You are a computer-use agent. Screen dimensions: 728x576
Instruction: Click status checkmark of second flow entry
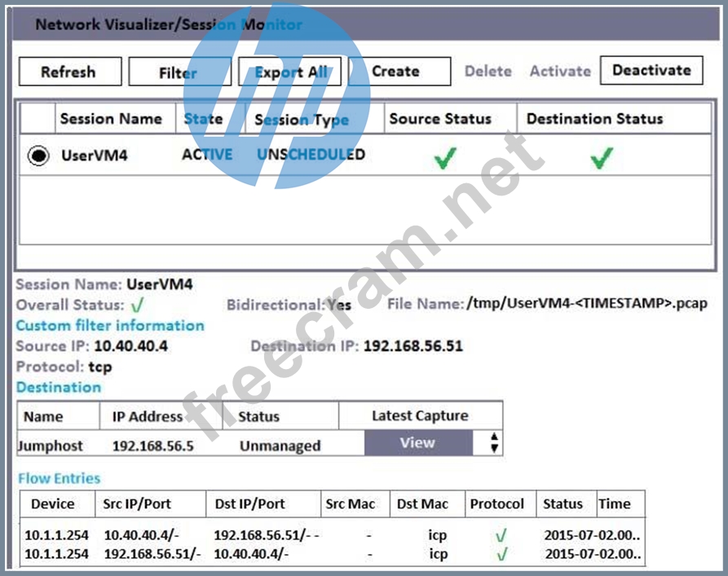pyautogui.click(x=502, y=554)
